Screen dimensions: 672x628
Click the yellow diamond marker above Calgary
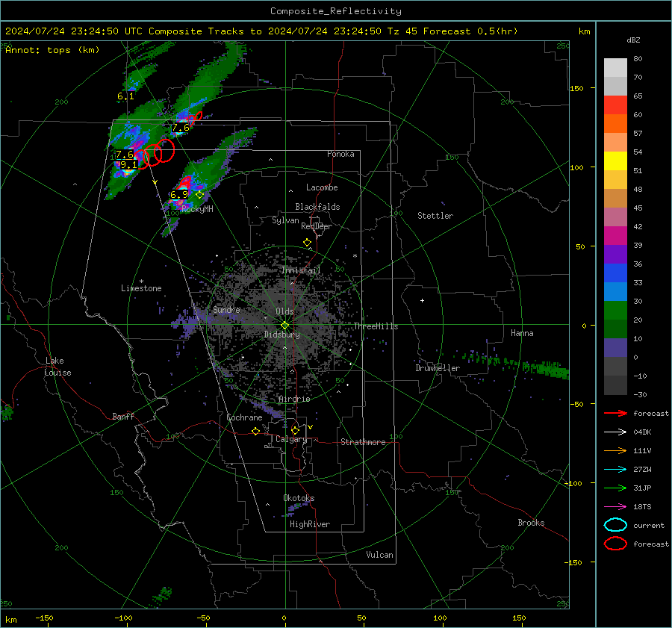coord(295,430)
